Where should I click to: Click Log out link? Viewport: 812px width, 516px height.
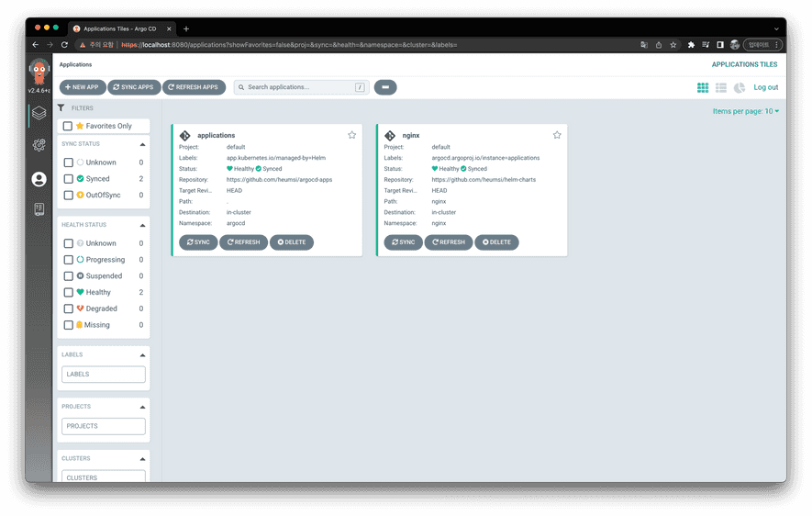coord(765,87)
